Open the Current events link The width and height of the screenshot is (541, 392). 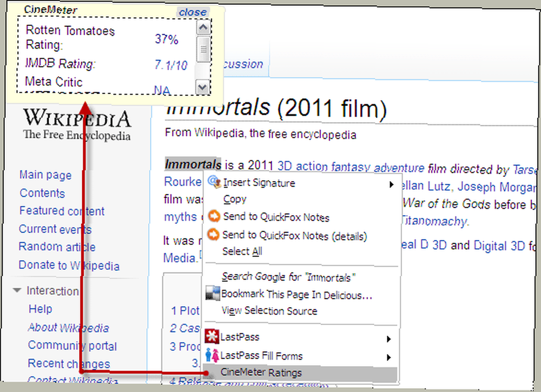pyautogui.click(x=55, y=229)
